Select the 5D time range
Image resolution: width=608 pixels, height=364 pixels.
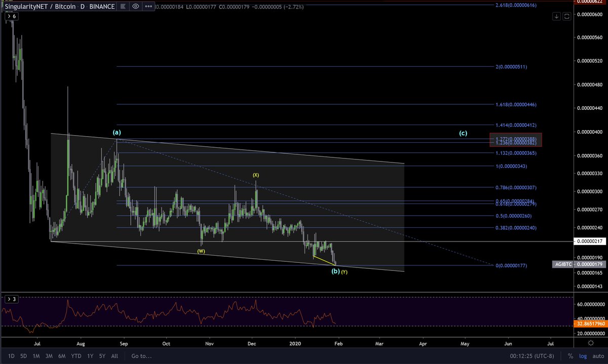click(x=23, y=356)
